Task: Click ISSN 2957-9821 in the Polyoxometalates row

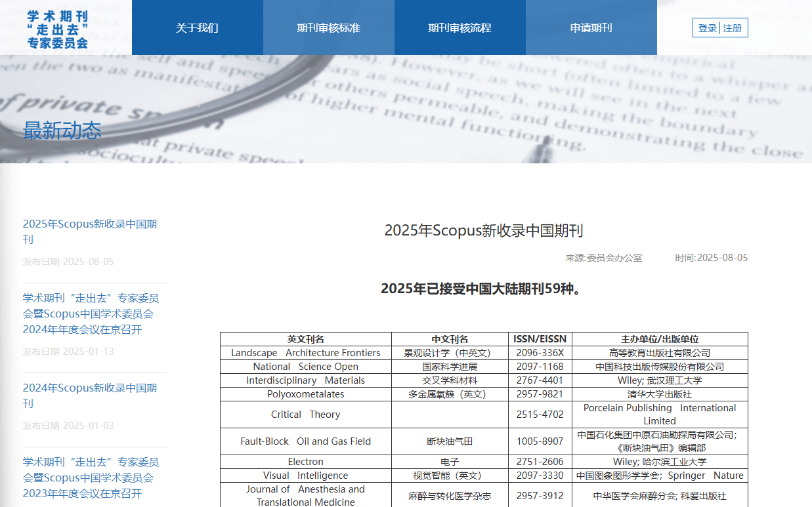Action: (540, 394)
